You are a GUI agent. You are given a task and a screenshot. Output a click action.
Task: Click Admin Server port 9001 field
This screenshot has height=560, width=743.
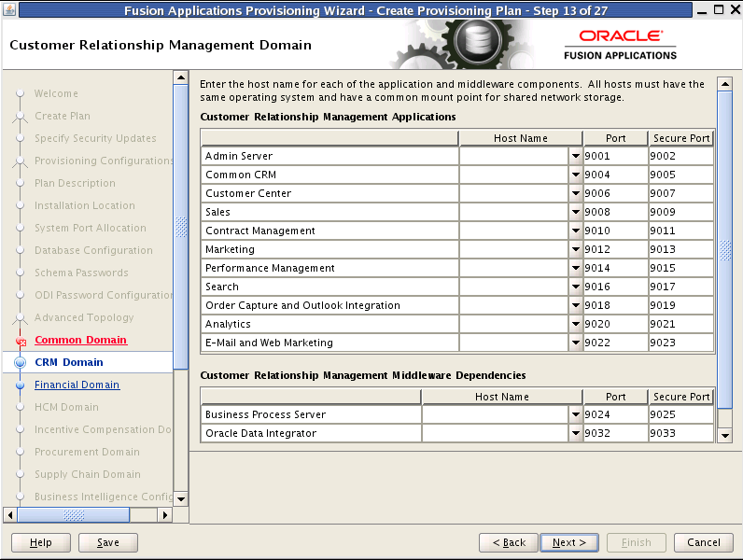click(615, 156)
